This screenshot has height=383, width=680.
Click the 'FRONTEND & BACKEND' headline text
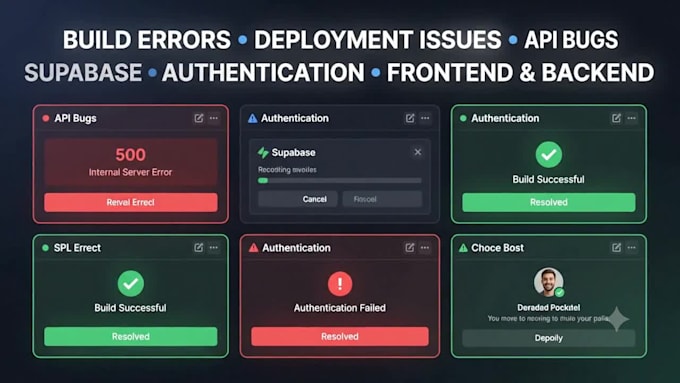[521, 72]
